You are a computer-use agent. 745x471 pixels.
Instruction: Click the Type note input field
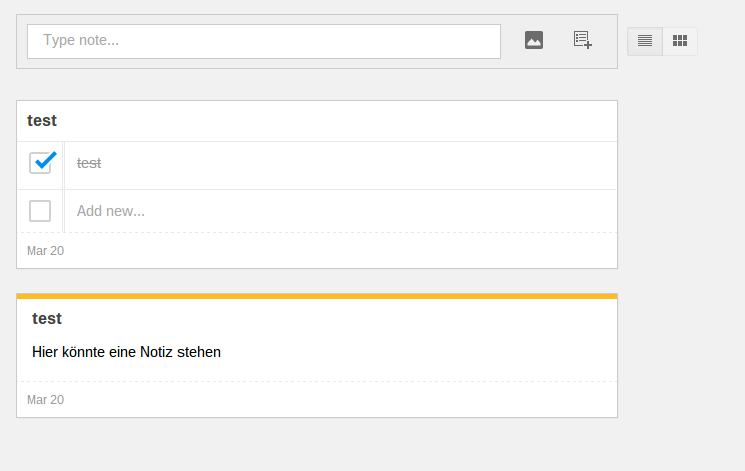click(x=264, y=41)
